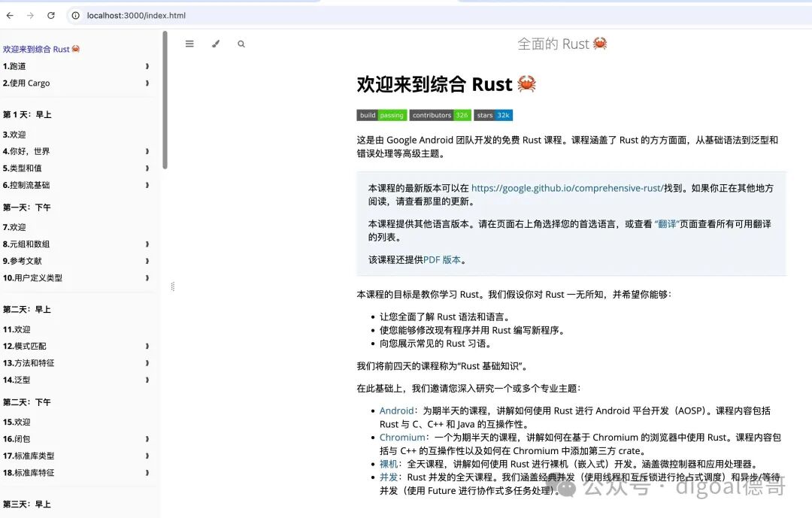This screenshot has width=812, height=518.
Task: Go forward using the browser forward arrow
Action: [31, 16]
